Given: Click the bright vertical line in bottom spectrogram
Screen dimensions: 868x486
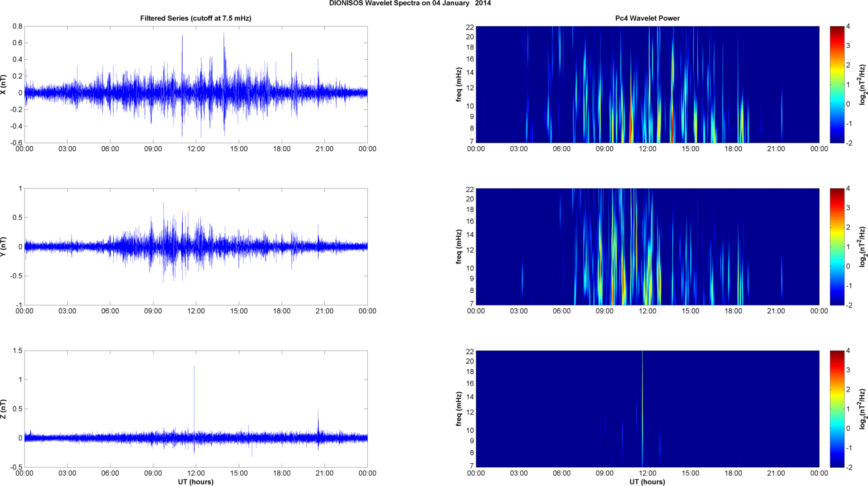Looking at the screenshot, I should (x=642, y=409).
